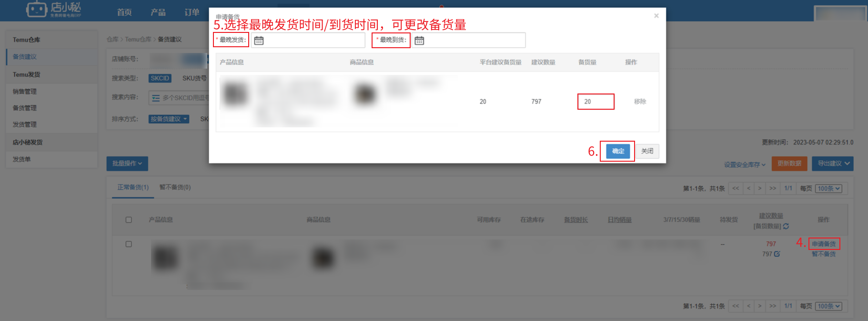Viewport: 868px width, 321px height.
Task: Tick the select-all checkbox in table header
Action: [x=129, y=220]
